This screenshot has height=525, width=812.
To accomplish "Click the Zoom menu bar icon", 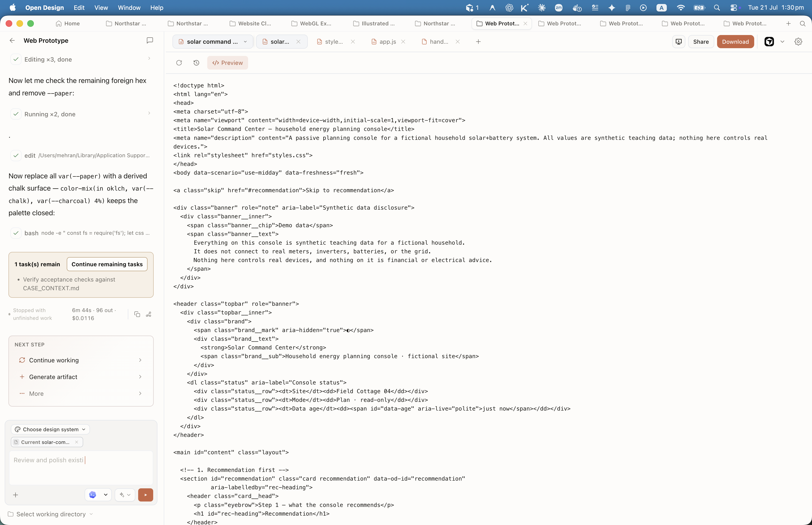I will coord(558,8).
